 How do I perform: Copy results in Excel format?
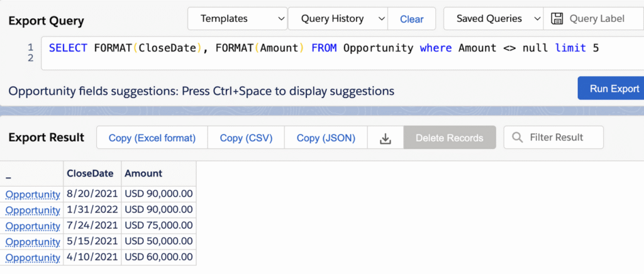pos(152,138)
